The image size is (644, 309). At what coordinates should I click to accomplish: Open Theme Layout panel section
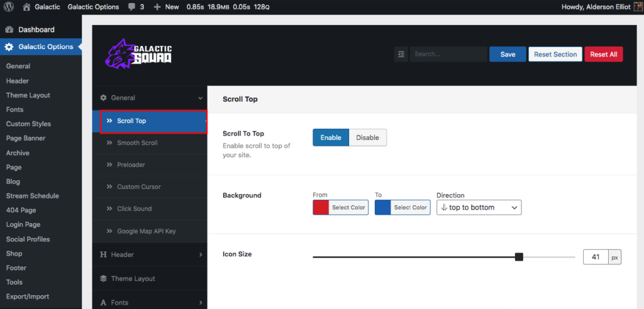pos(150,279)
